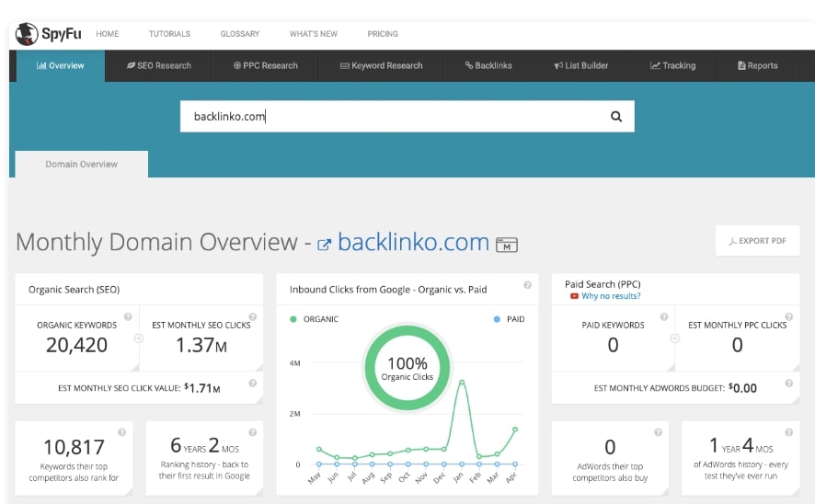Screen dimensions: 815x504
Task: Open Reports tab
Action: (x=758, y=65)
